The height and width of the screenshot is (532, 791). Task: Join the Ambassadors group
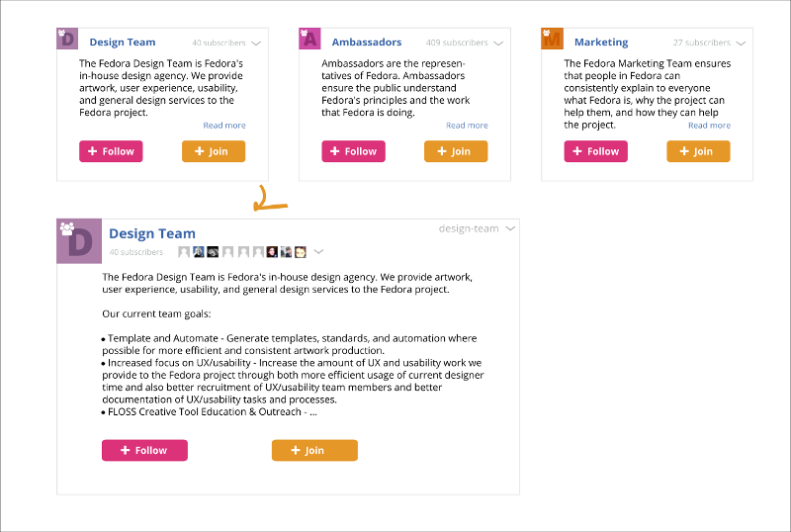tap(456, 151)
